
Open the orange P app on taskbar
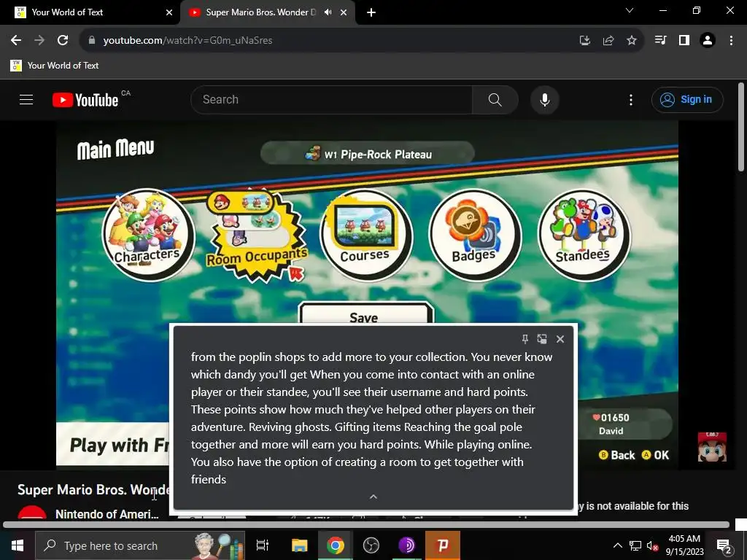click(443, 545)
